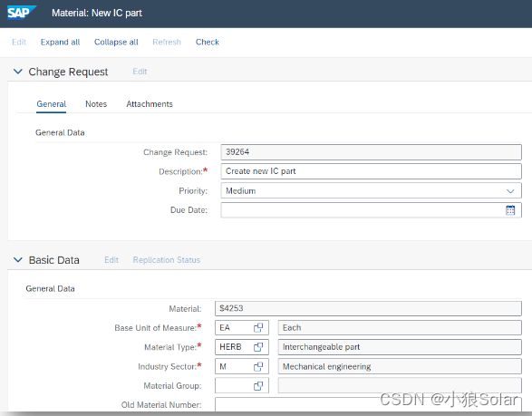The height and width of the screenshot is (416, 532).
Task: Collapse the Basic Data section chevron
Action: 17,259
